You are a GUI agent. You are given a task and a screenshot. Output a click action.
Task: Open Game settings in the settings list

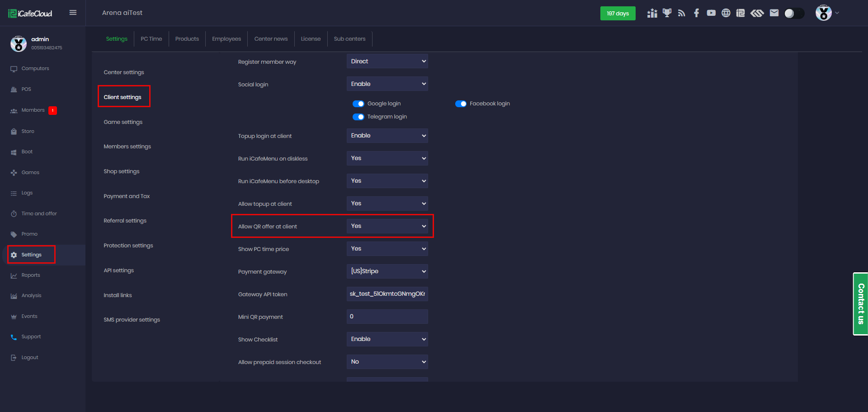click(x=123, y=122)
